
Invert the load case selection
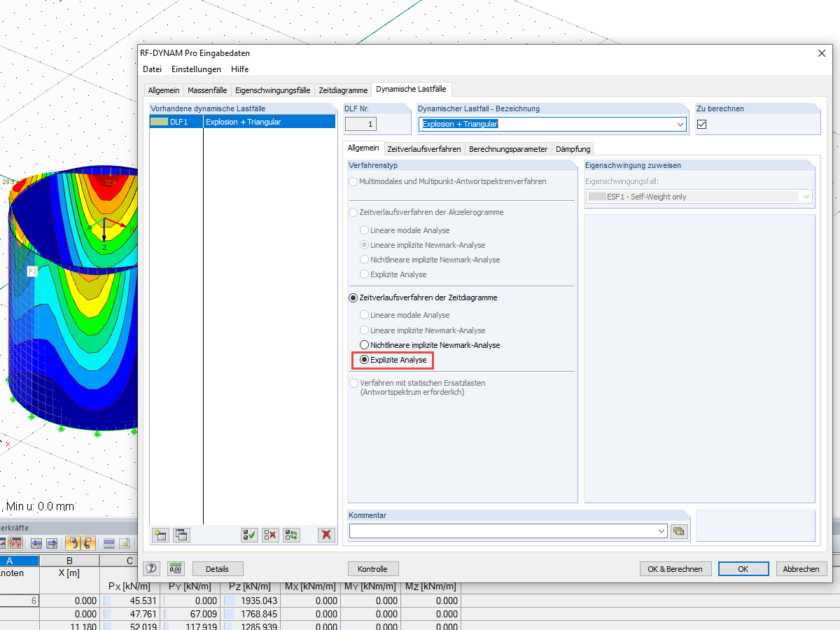pyautogui.click(x=290, y=535)
